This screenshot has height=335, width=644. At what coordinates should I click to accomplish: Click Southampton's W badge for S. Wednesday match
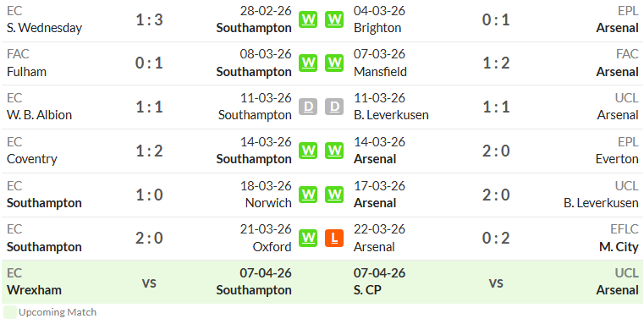coord(308,19)
